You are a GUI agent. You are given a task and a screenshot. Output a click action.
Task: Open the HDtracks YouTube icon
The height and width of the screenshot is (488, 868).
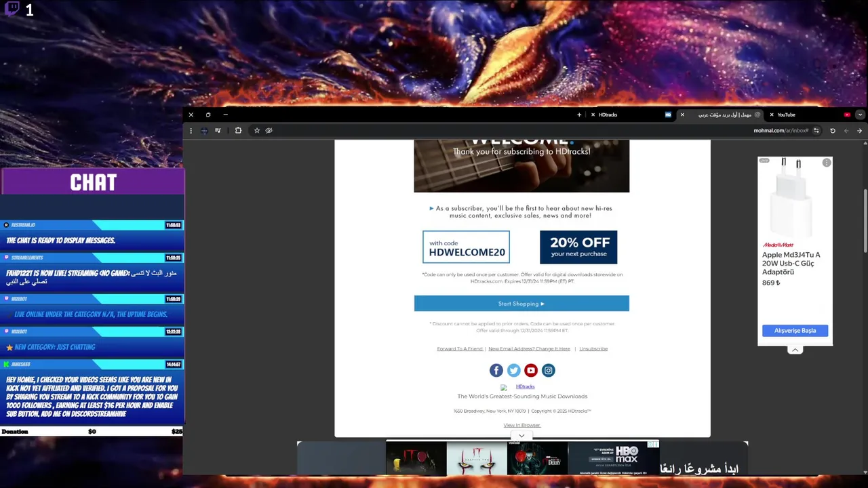coord(531,370)
